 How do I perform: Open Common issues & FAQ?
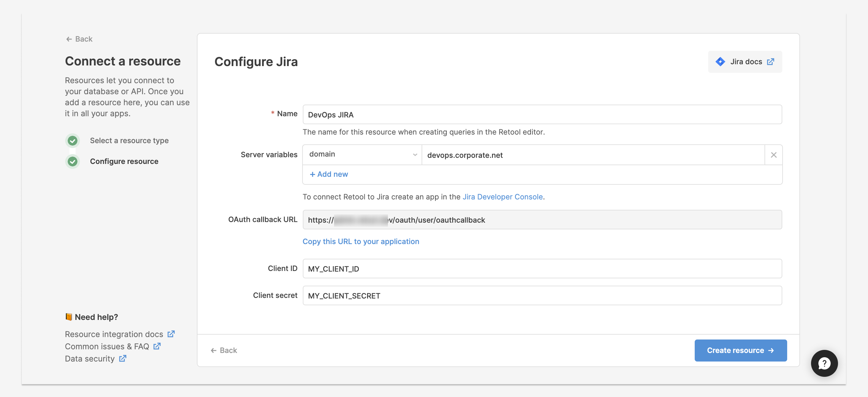113,347
